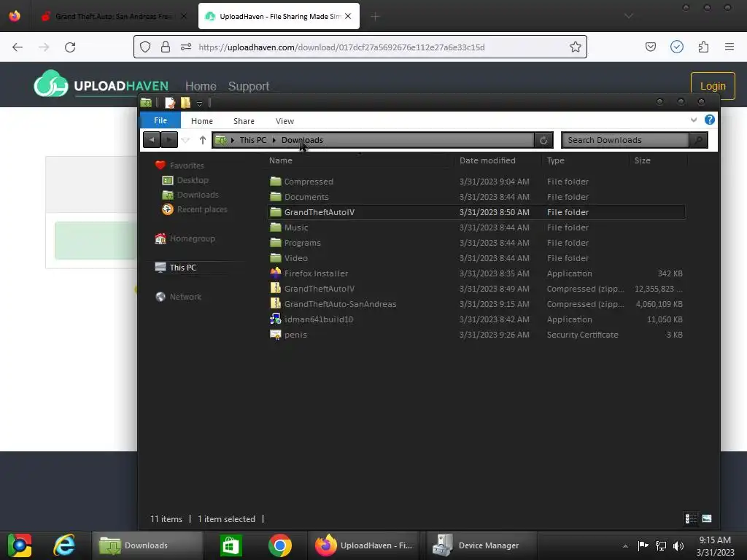Click the search magnifier in Explorer
Image resolution: width=747 pixels, height=560 pixels.
[698, 140]
